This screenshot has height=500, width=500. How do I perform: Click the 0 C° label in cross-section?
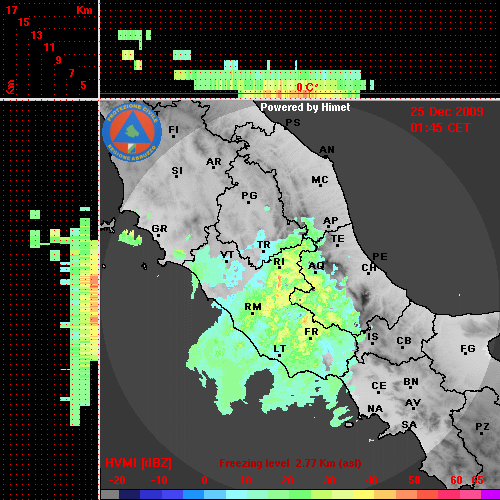coord(307,87)
